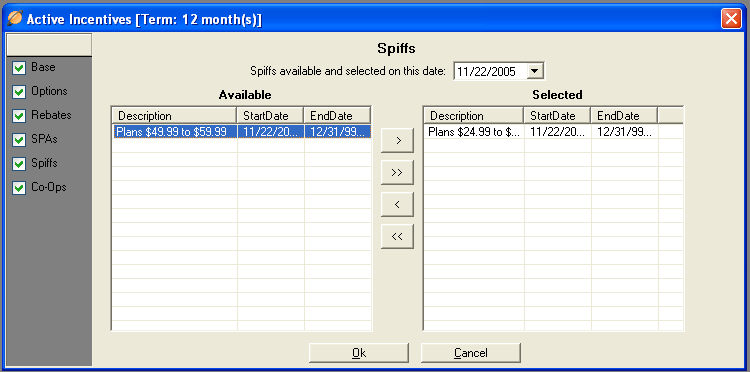
Task: Click the Selected row's 11/22/20 start date
Action: click(x=558, y=132)
